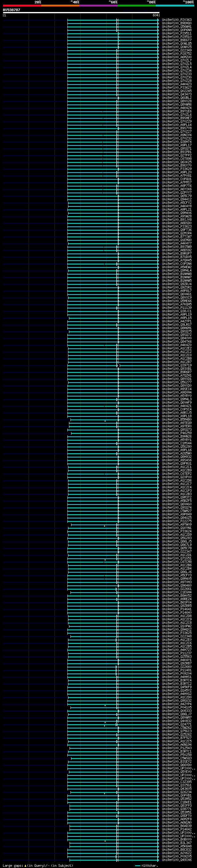Select hit label UniRef100_Q867L9
The width and height of the screenshot is (197, 868).
[x=177, y=545]
